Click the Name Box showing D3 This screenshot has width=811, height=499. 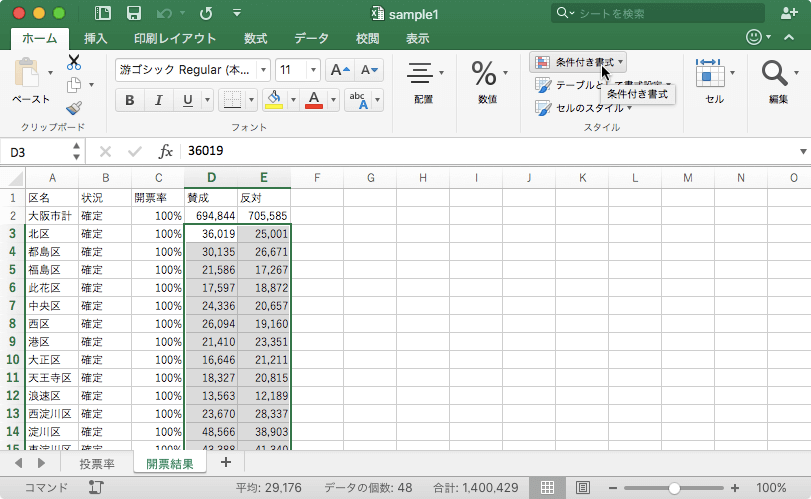pyautogui.click(x=37, y=152)
